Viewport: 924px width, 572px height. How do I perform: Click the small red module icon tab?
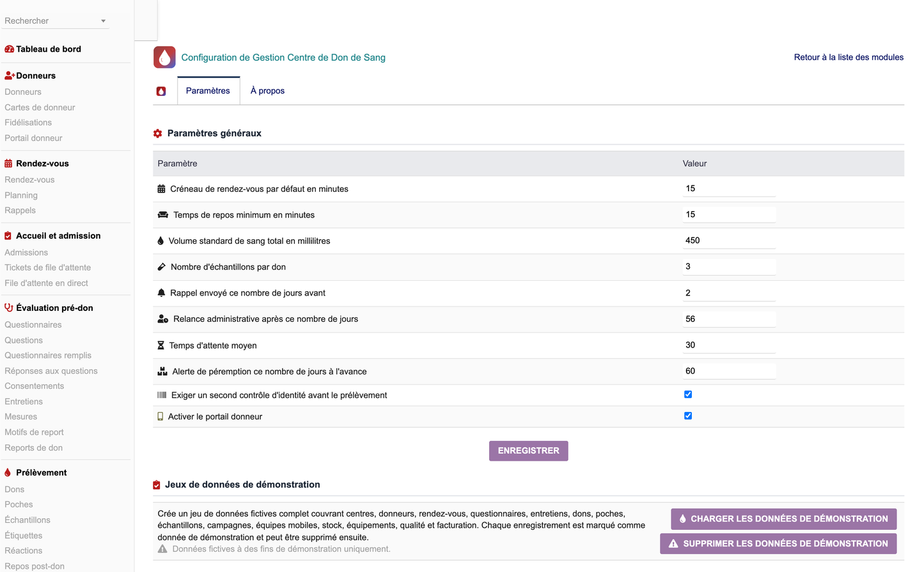tap(161, 91)
